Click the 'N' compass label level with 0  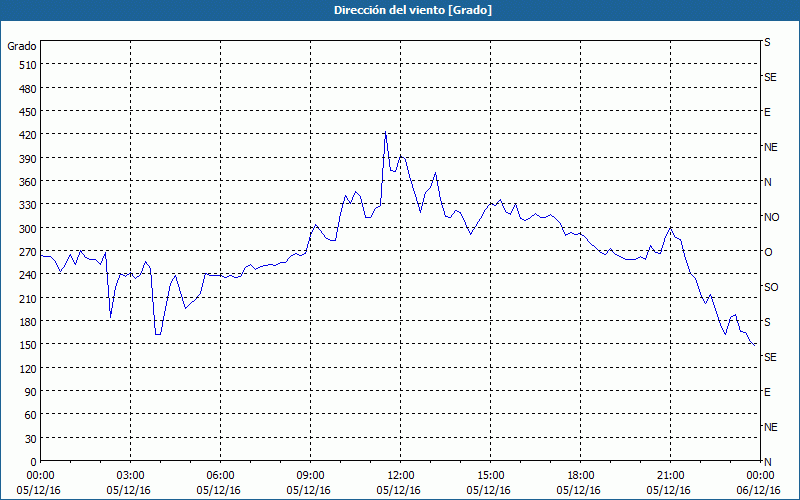point(767,462)
